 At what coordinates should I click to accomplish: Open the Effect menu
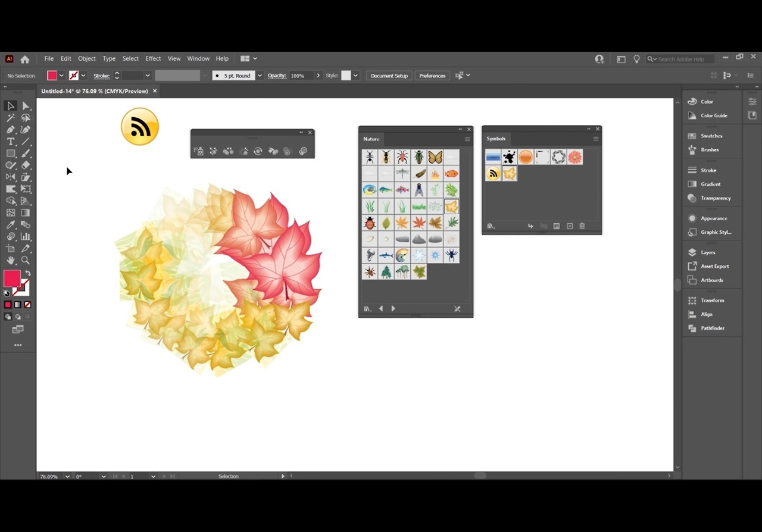pyautogui.click(x=153, y=58)
